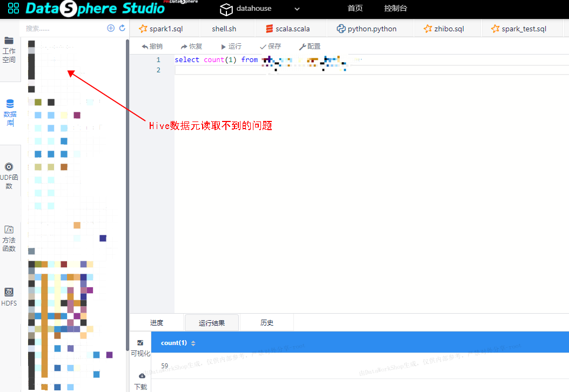Refresh the database list
Image resolution: width=569 pixels, height=392 pixels.
122,28
